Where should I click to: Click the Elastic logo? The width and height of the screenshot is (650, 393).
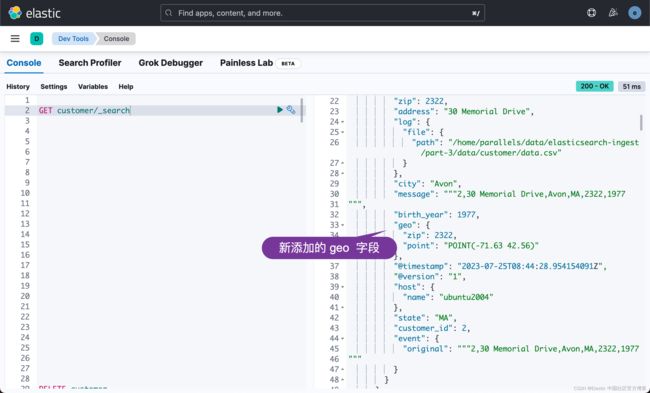pyautogui.click(x=34, y=13)
